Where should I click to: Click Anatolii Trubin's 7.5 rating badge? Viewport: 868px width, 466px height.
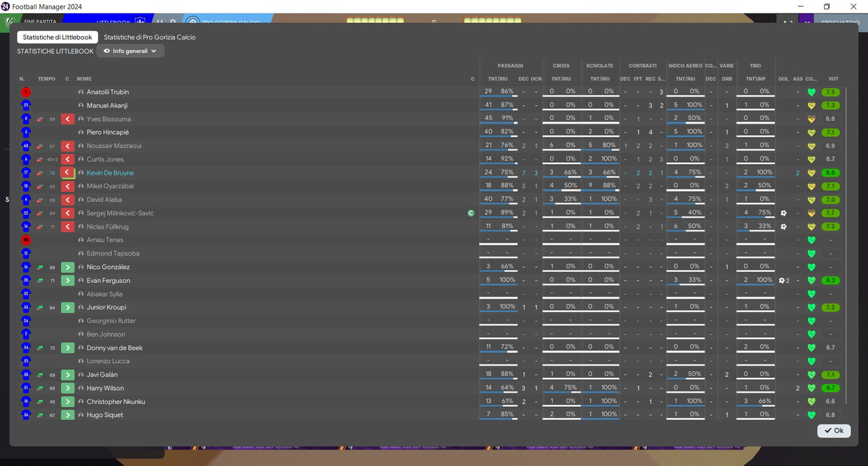[831, 92]
